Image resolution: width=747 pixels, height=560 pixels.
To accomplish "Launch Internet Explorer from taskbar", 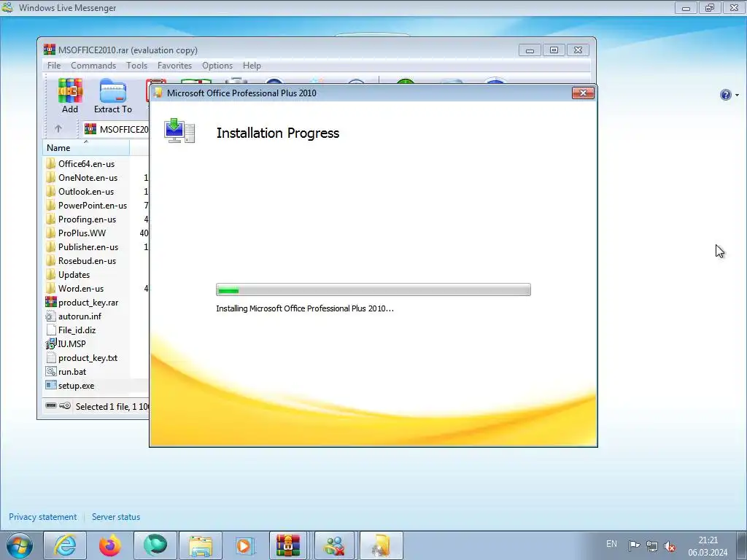I will click(x=65, y=545).
